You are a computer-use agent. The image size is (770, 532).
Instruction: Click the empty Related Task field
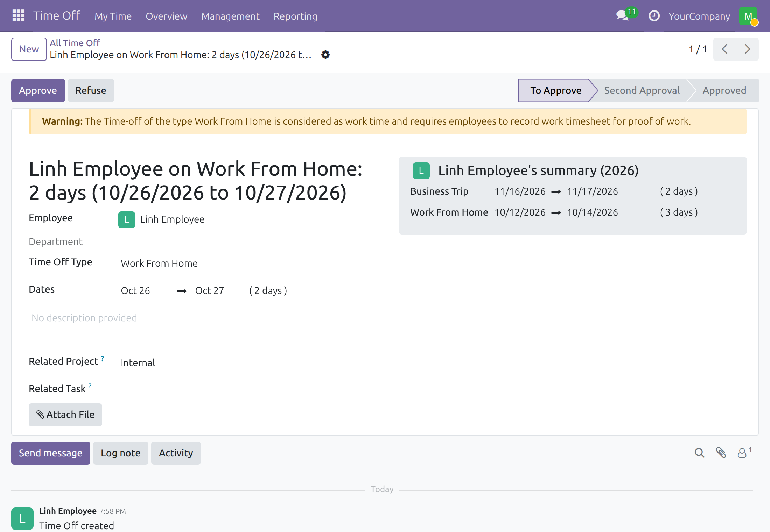pos(245,388)
